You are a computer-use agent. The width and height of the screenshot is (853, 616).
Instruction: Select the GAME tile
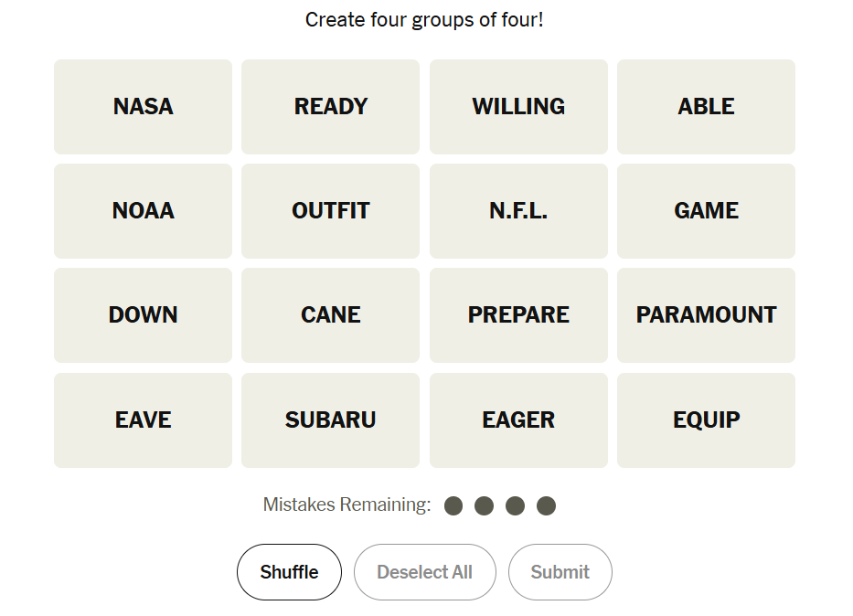pos(706,210)
